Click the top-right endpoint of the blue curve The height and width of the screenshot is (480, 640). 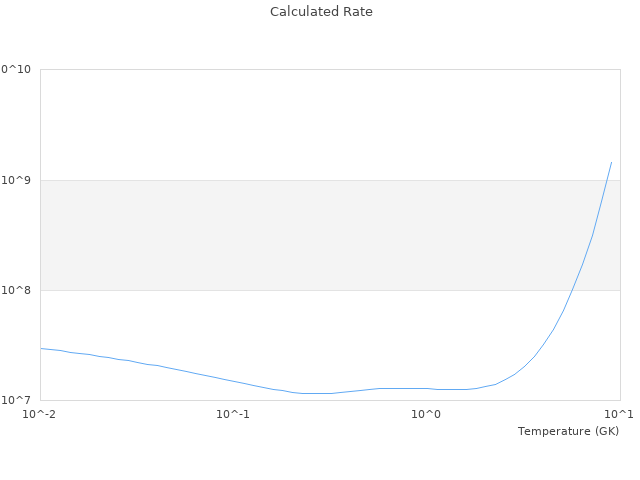611,162
